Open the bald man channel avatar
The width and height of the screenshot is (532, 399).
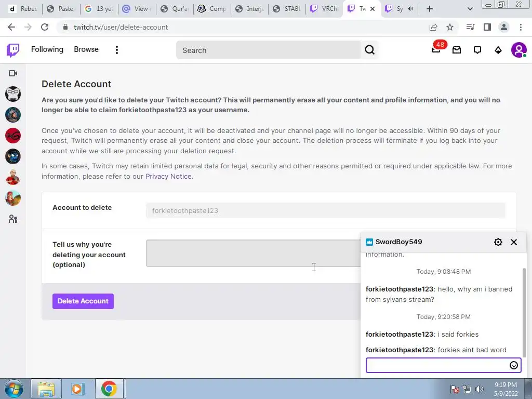13,177
